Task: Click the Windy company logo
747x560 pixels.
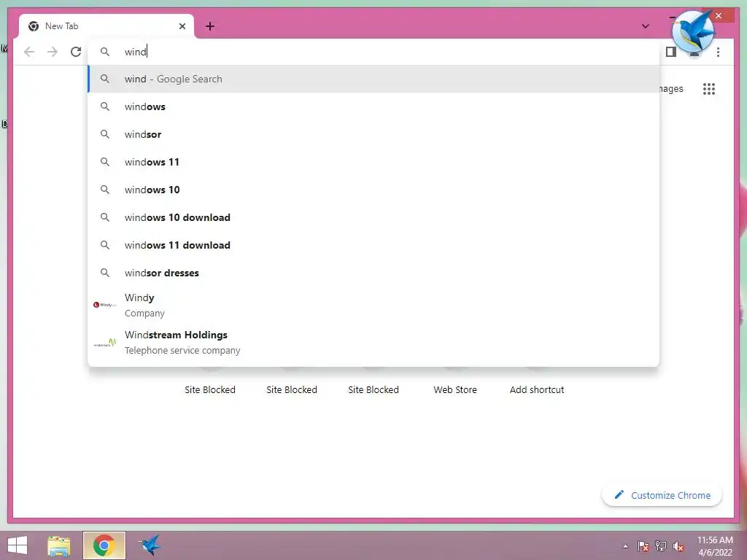Action: click(x=105, y=305)
